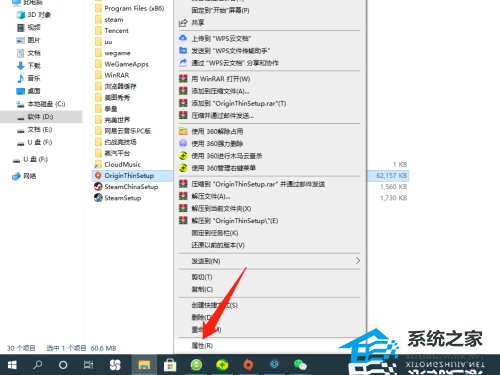Select 本地磁盘 (C:) drive
Screen dimensions: 500x375
point(41,104)
